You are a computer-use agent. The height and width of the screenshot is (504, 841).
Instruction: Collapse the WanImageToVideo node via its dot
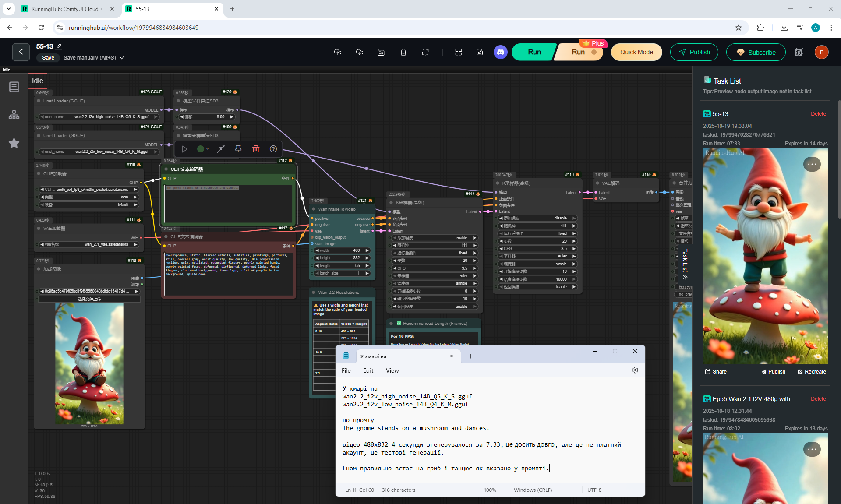click(x=314, y=209)
